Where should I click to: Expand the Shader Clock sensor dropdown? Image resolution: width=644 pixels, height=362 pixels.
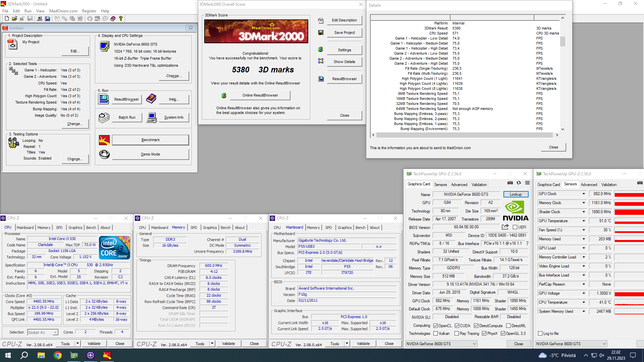point(584,212)
